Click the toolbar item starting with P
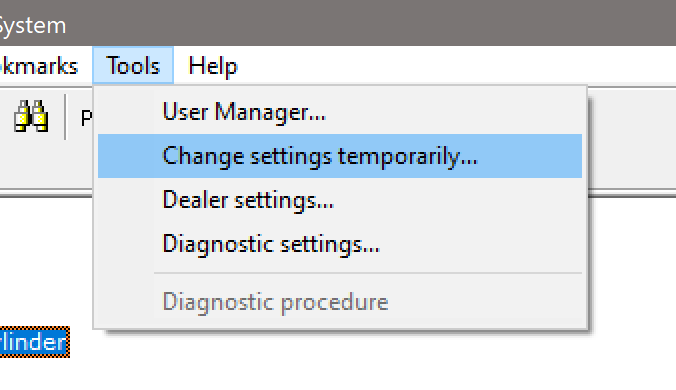 (86, 117)
